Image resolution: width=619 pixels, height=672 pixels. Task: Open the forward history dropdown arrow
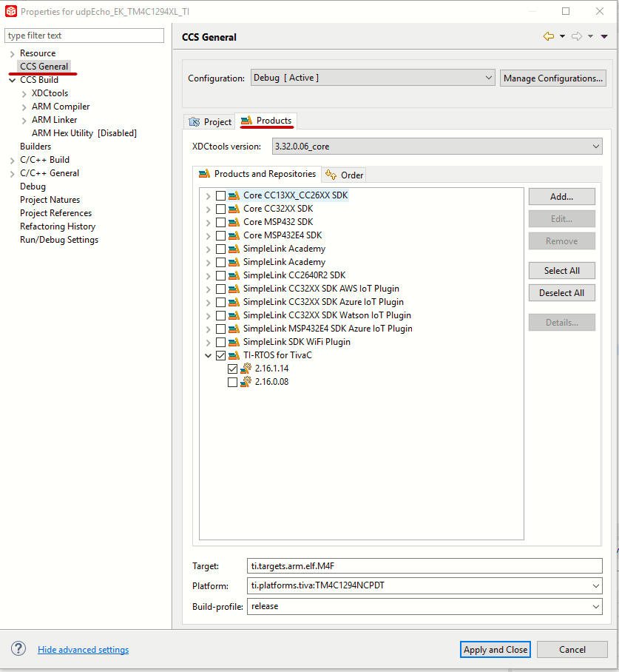(590, 36)
